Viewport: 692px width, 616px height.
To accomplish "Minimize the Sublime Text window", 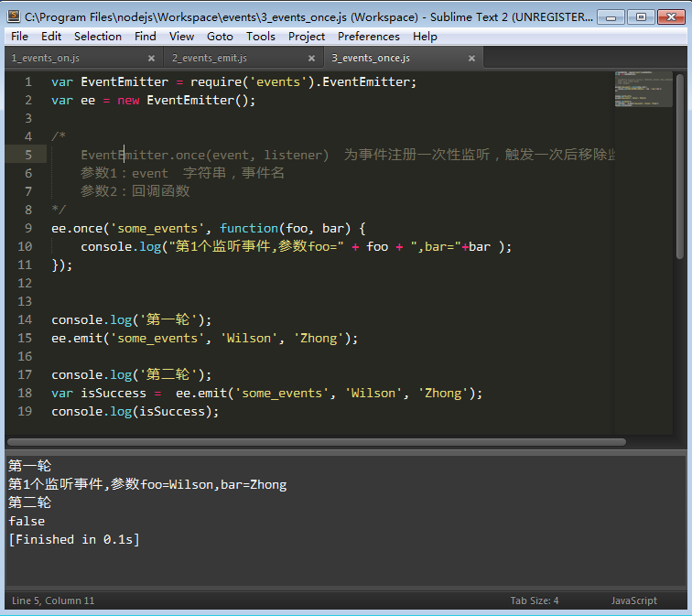I will point(611,17).
